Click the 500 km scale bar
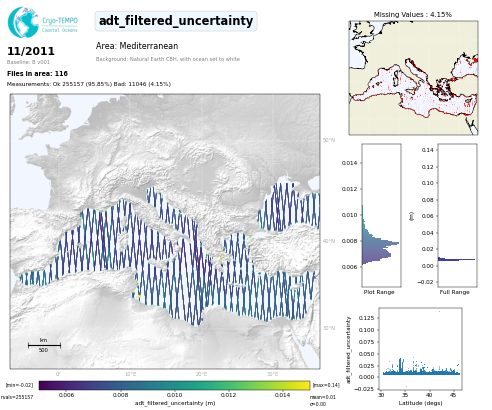This screenshot has width=492, height=410. pos(44,345)
